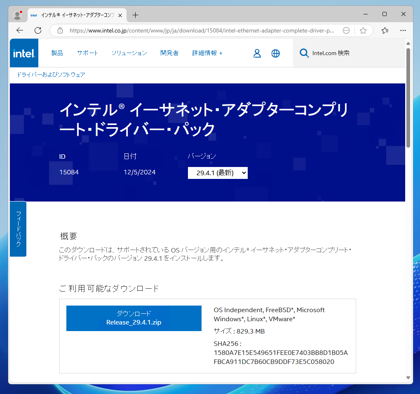Click the vertical scrollbar thumb
The height and width of the screenshot is (394, 420).
click(x=408, y=97)
